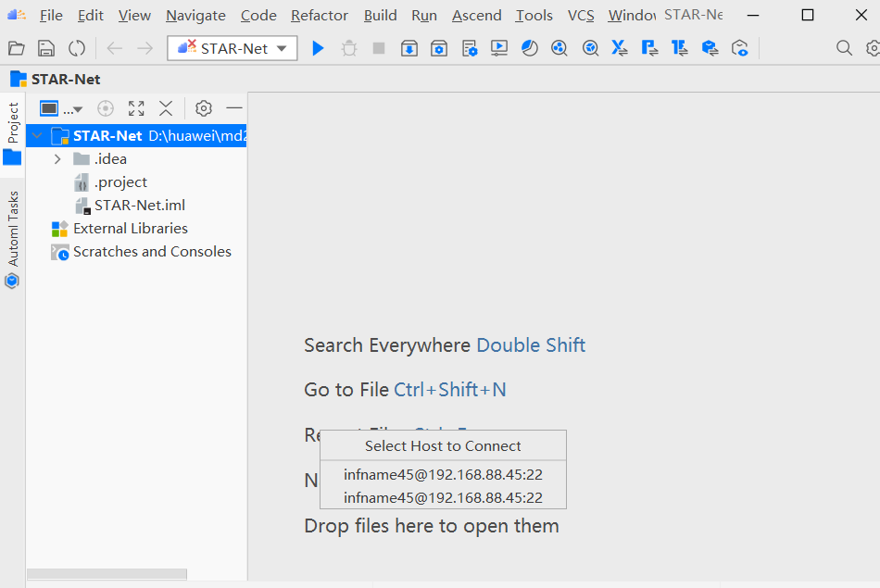Open the View menu

point(134,15)
